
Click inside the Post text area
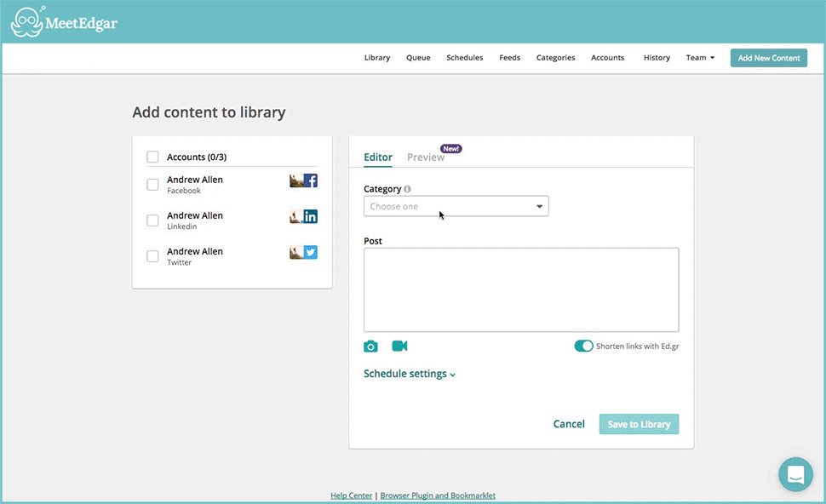coord(520,288)
